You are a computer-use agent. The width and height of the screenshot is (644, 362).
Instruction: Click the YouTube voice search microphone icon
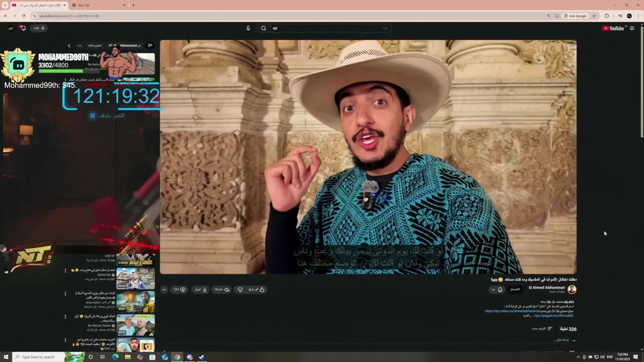(248, 28)
